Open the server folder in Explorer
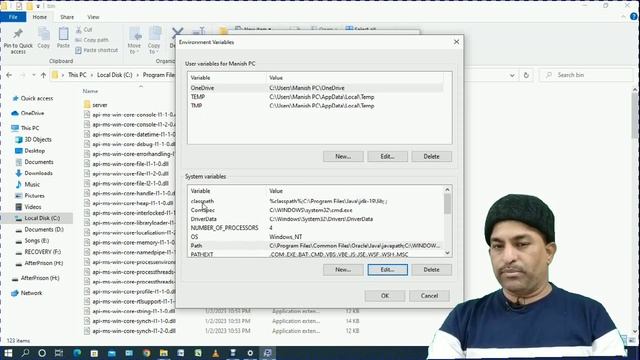The image size is (640, 360). (x=100, y=105)
